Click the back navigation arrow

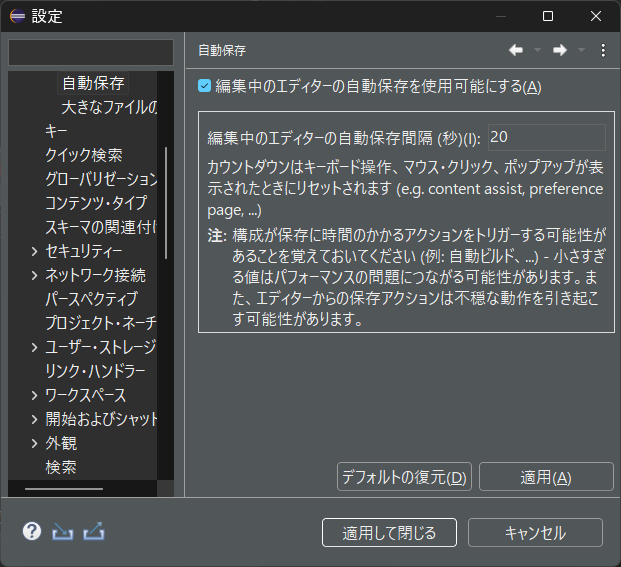pyautogui.click(x=516, y=50)
